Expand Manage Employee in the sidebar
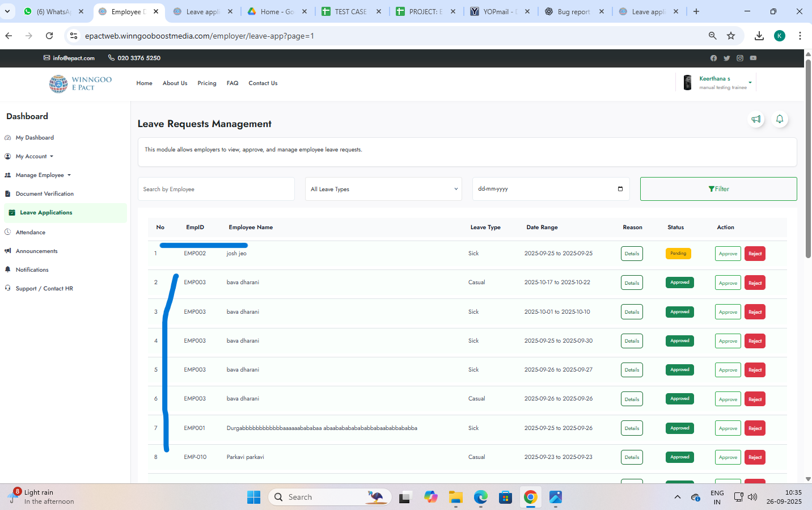The width and height of the screenshot is (812, 510). 43,175
